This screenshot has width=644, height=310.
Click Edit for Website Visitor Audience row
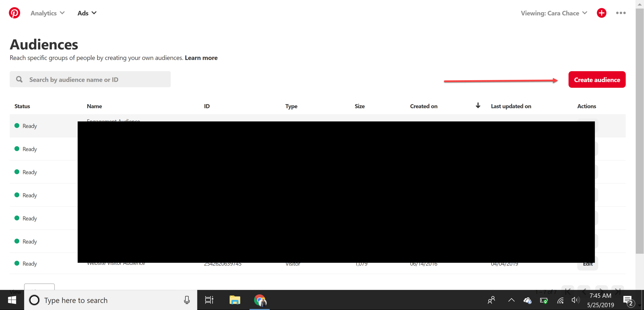coord(588,264)
